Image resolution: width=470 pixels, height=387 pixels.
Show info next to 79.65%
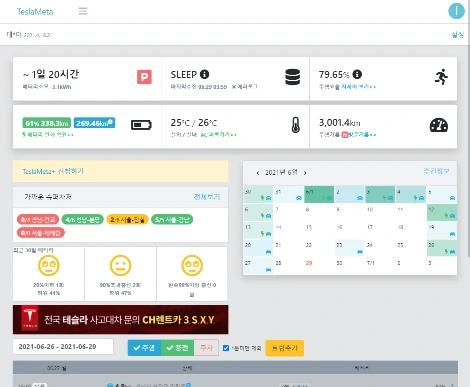[357, 74]
